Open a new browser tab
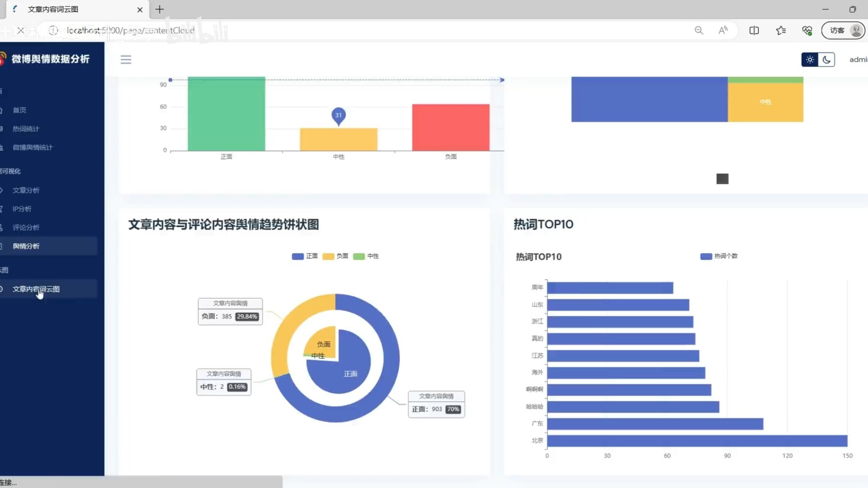Image resolution: width=868 pixels, height=488 pixels. point(160,9)
